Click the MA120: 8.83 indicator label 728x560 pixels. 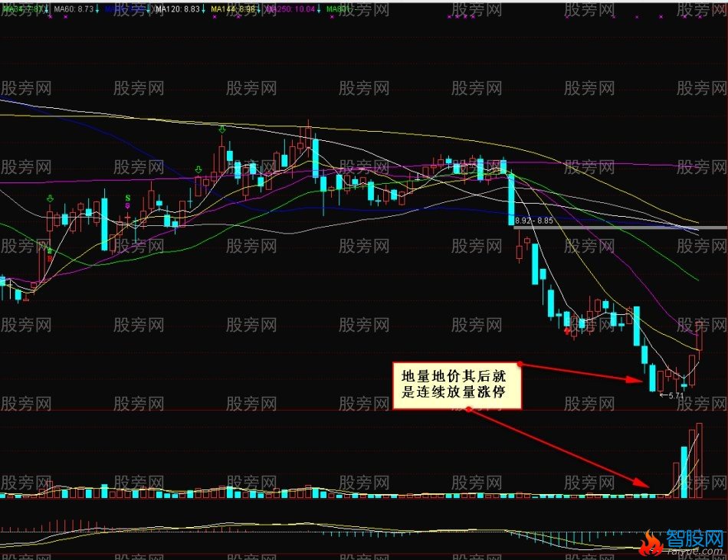tap(177, 9)
